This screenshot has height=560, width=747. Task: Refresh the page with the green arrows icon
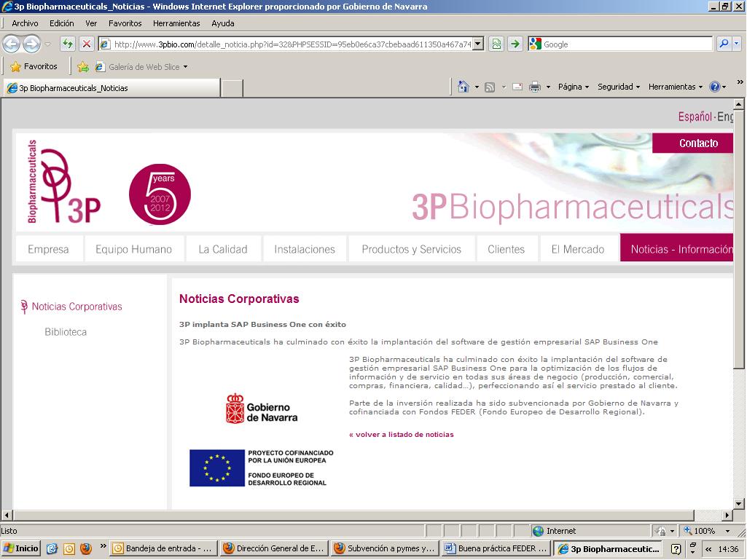click(68, 44)
